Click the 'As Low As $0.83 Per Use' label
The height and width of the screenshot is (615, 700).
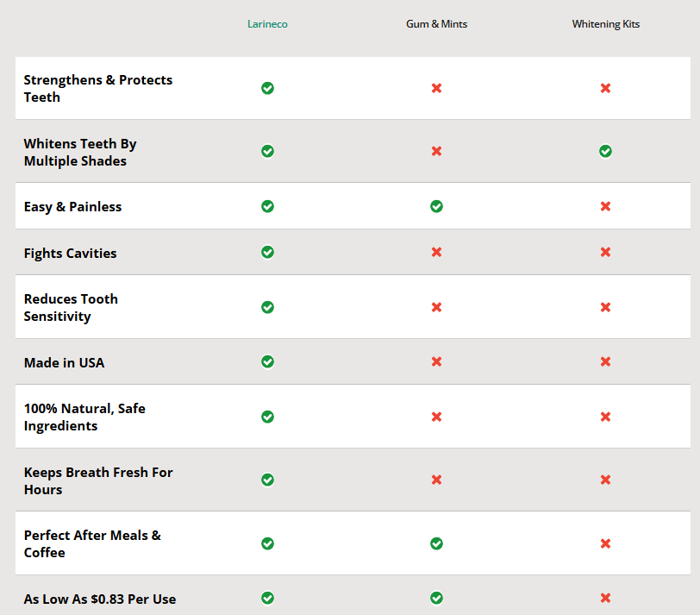coord(100,599)
